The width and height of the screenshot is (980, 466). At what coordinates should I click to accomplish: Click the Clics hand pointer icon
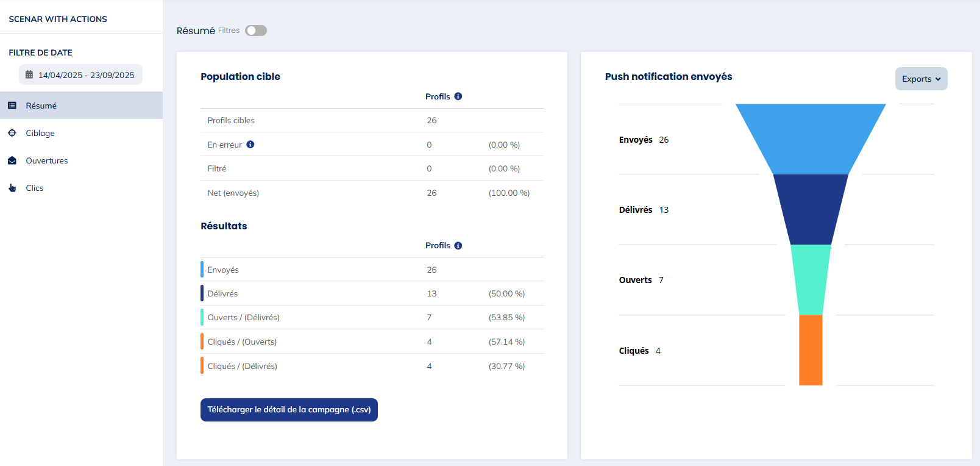(x=12, y=188)
